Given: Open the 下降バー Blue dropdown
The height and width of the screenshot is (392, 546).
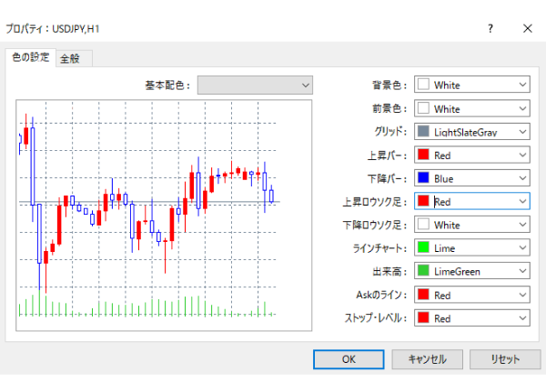Looking at the screenshot, I should (471, 178).
